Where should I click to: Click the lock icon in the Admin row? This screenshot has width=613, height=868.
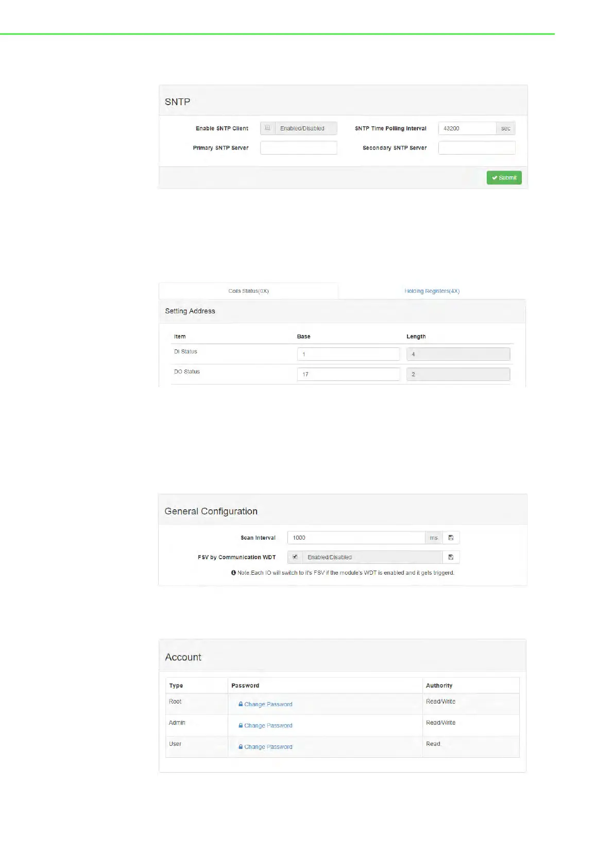[241, 725]
